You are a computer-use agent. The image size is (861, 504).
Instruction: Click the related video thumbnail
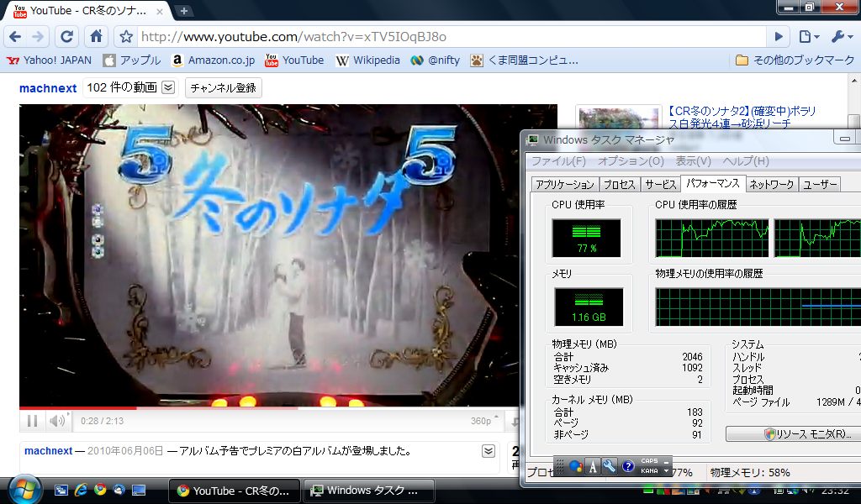618,118
